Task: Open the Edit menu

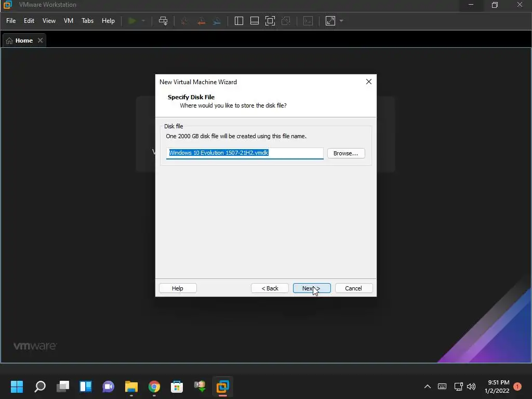Action: (x=29, y=21)
